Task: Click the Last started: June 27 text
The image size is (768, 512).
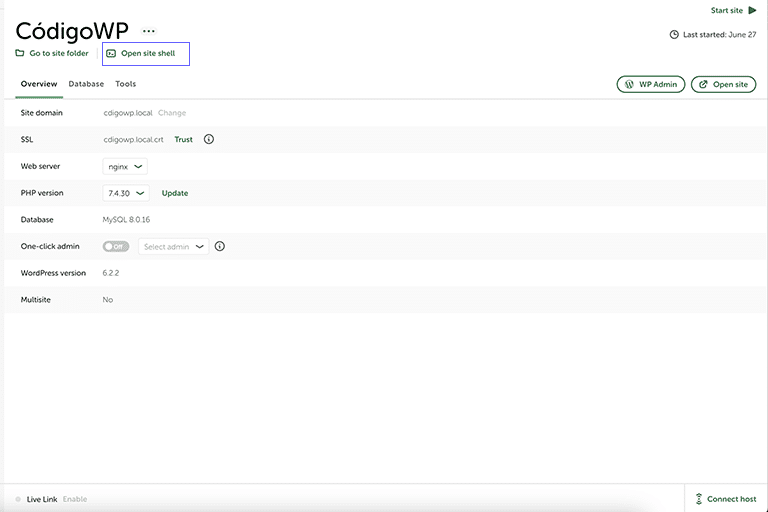Action: click(x=720, y=35)
